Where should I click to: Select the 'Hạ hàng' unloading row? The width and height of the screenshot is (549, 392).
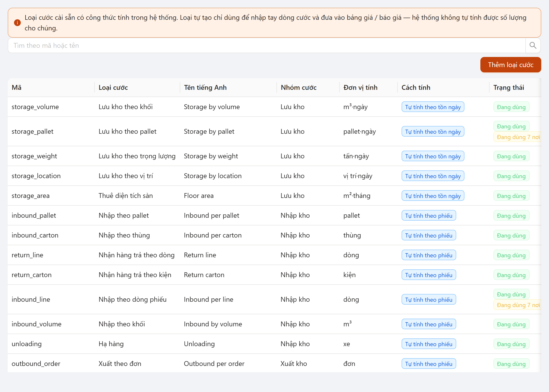point(274,344)
